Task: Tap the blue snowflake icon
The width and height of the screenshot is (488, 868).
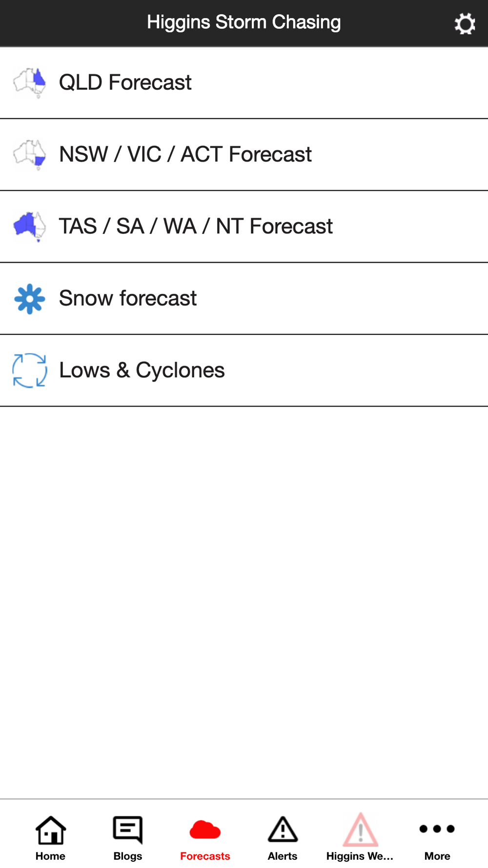Action: pyautogui.click(x=30, y=299)
